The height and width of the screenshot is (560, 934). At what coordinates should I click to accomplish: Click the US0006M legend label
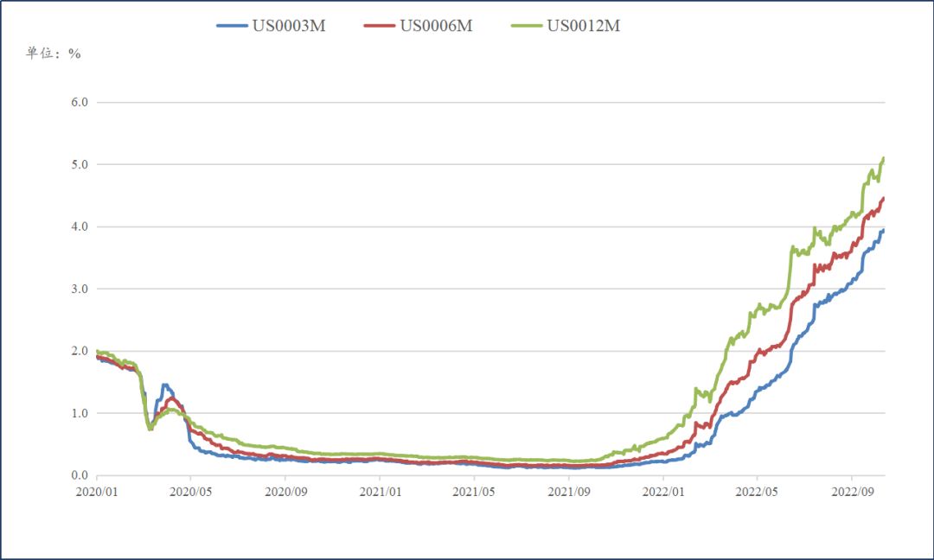coord(436,26)
